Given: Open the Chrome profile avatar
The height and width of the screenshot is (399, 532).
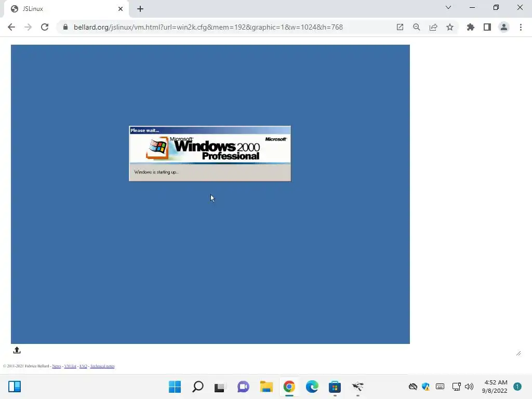Looking at the screenshot, I should pyautogui.click(x=504, y=27).
